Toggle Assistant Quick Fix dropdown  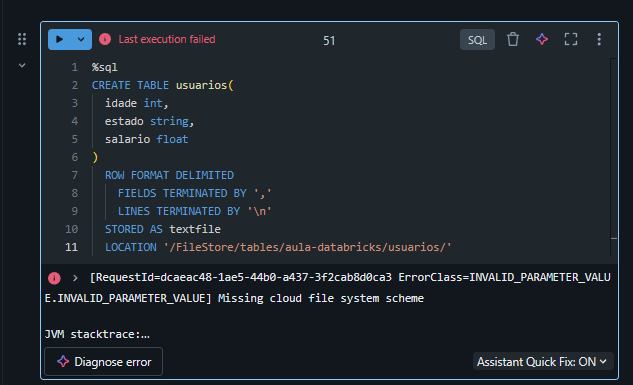click(x=543, y=362)
